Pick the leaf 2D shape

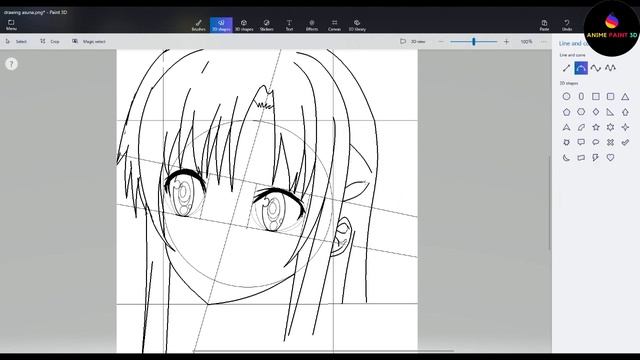(x=581, y=127)
